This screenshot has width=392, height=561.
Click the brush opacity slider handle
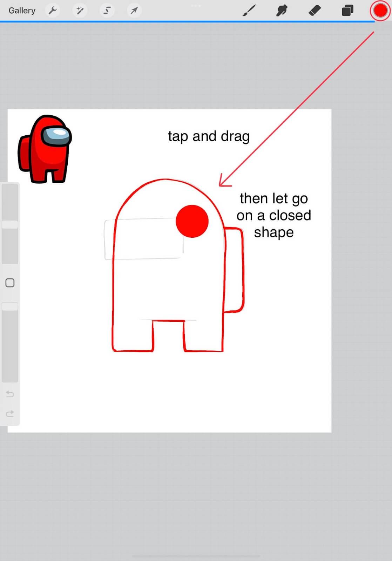point(10,306)
